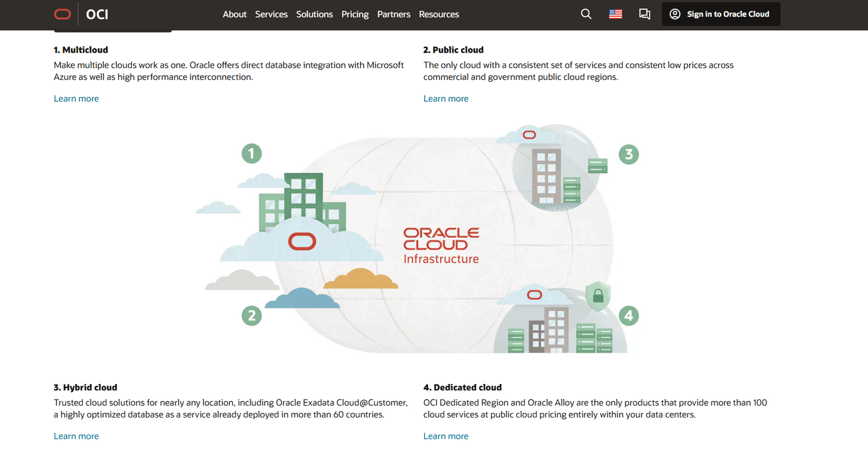Screen dimensions: 868x458
Task: Expand the Solutions navigation menu
Action: (x=314, y=14)
